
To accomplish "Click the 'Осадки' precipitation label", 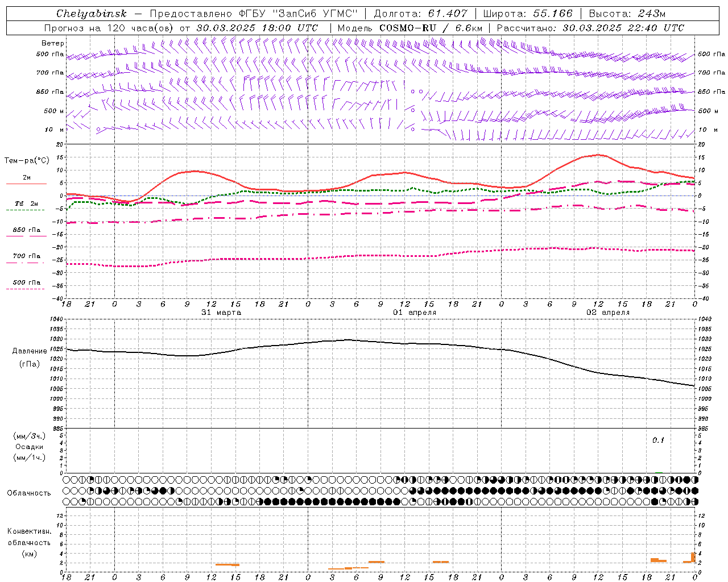I will coord(30,447).
